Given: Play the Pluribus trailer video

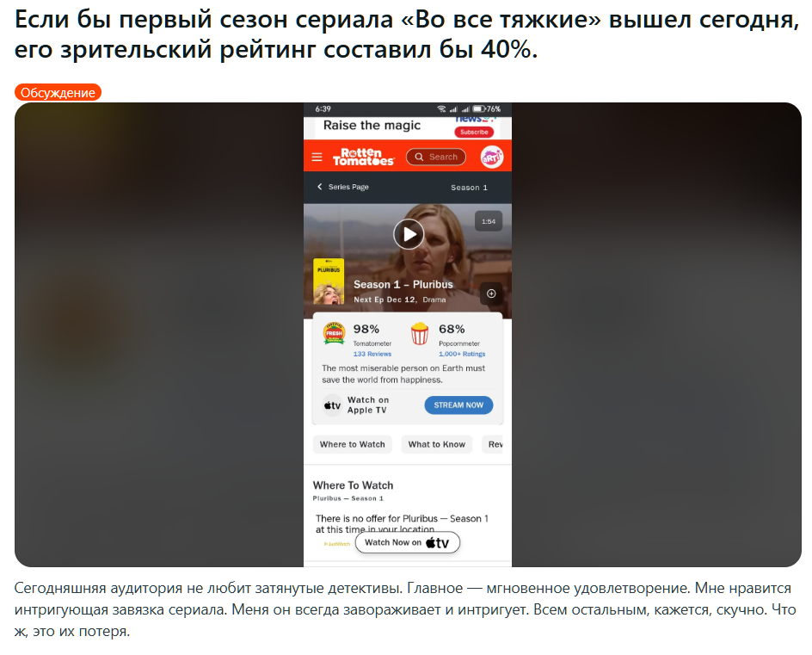Looking at the screenshot, I should [409, 234].
